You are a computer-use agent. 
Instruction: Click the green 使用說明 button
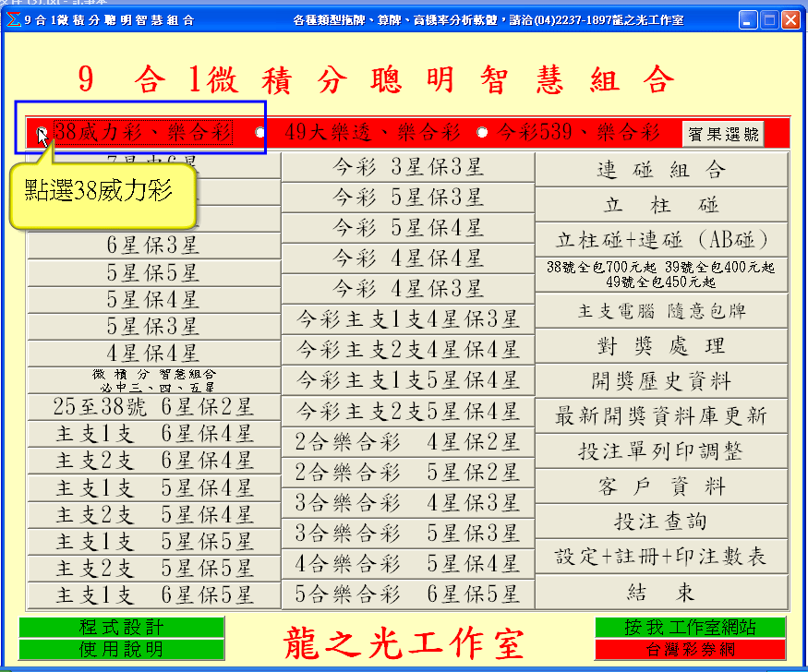121,649
